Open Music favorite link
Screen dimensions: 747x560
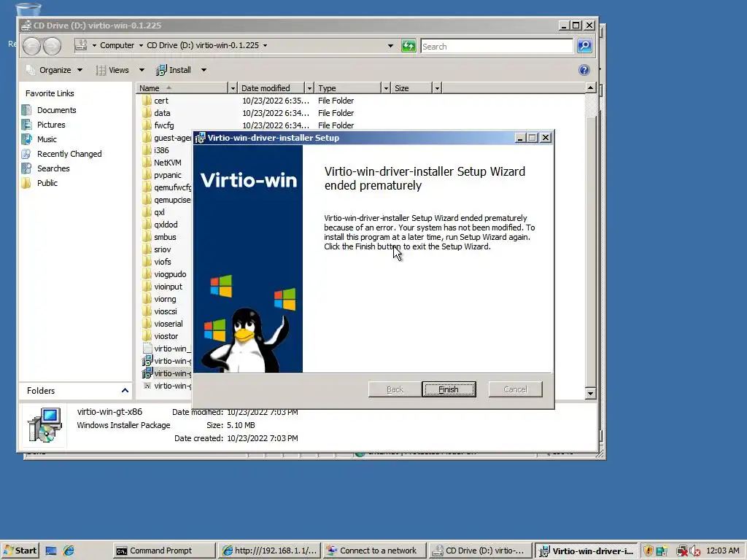coord(47,139)
